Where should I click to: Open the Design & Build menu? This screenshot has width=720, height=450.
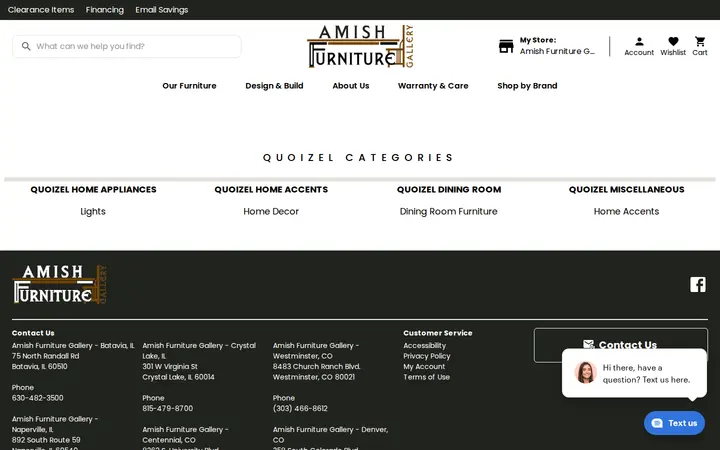tap(274, 86)
